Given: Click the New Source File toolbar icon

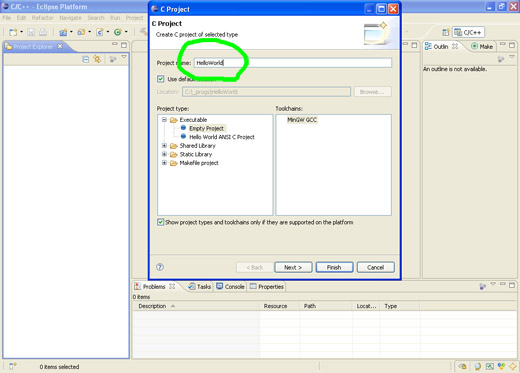Looking at the screenshot, I should (x=99, y=32).
